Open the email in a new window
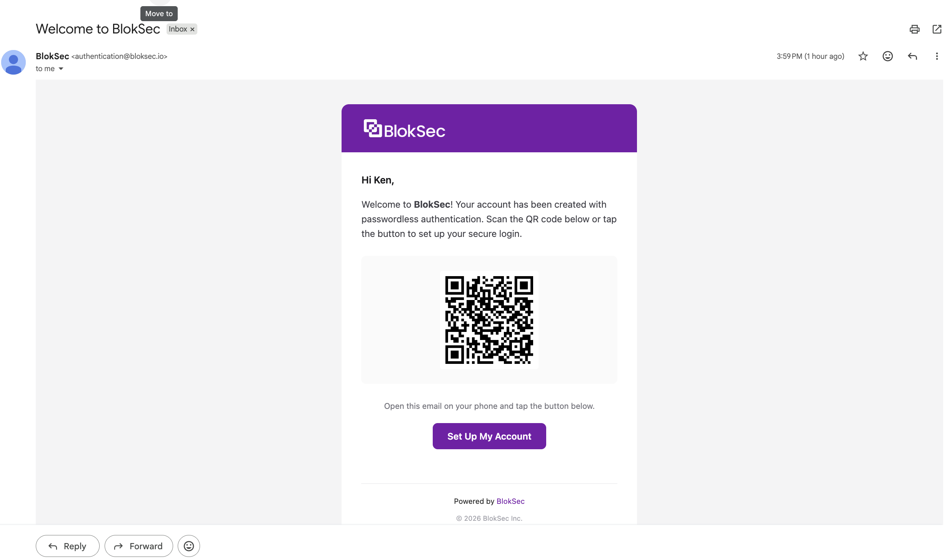947x560 pixels. [937, 29]
